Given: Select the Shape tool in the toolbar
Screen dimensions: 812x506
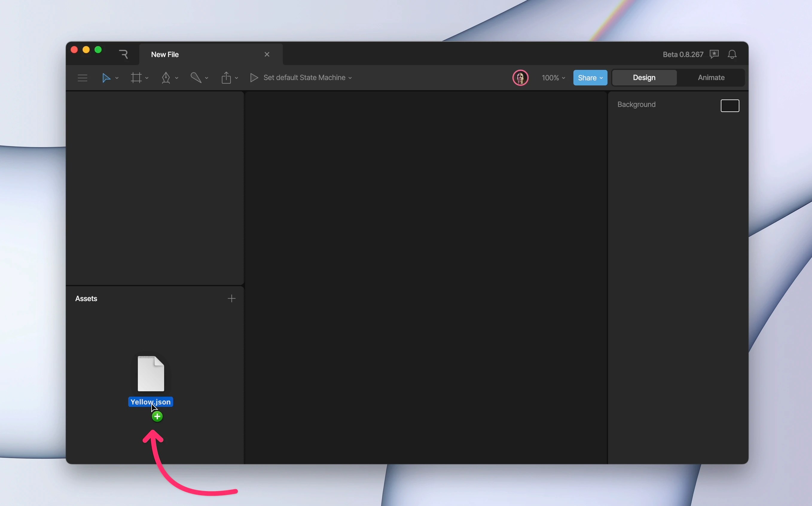Looking at the screenshot, I should pyautogui.click(x=196, y=77).
